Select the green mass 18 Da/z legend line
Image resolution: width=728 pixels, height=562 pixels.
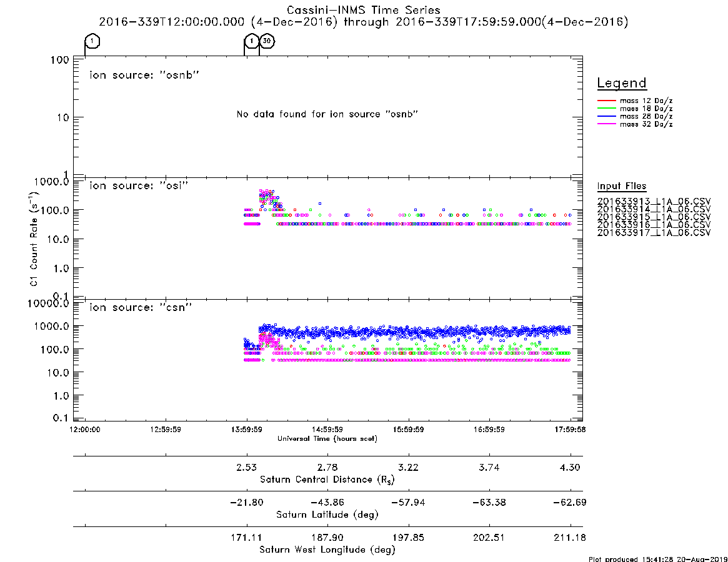(x=606, y=109)
